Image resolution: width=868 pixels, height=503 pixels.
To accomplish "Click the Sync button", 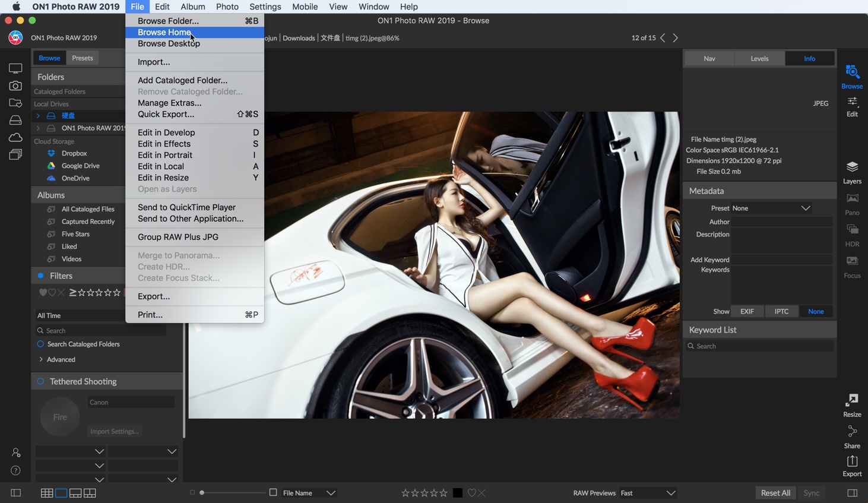I will 811,493.
